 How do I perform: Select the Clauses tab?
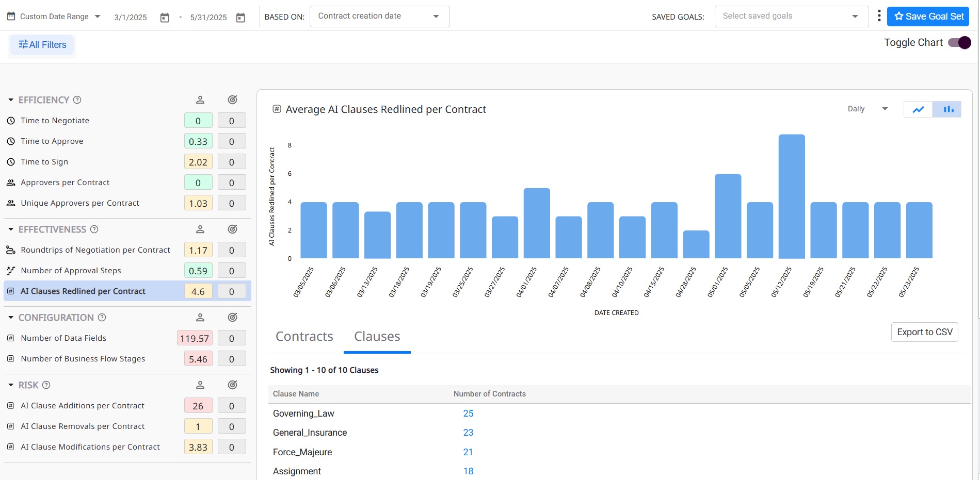click(377, 337)
